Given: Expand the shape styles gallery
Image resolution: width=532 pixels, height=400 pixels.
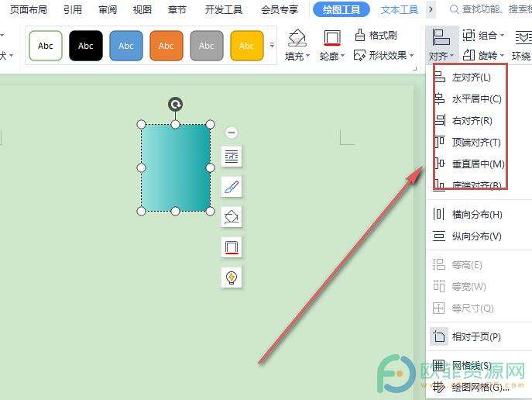Looking at the screenshot, I should pos(272,45).
